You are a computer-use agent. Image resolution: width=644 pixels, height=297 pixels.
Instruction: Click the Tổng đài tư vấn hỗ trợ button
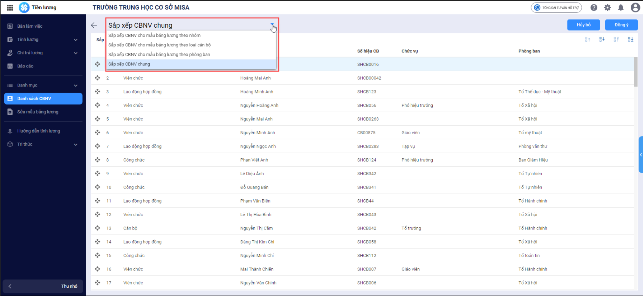(x=556, y=8)
